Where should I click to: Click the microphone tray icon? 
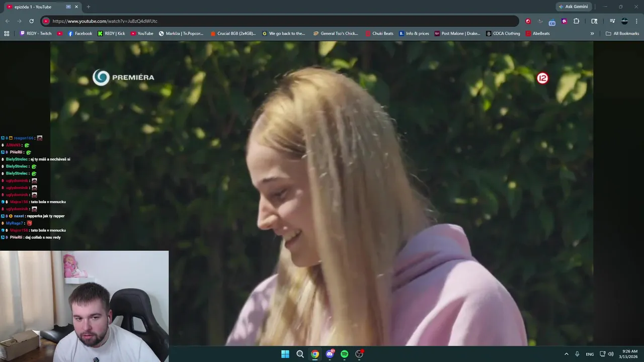(x=577, y=354)
